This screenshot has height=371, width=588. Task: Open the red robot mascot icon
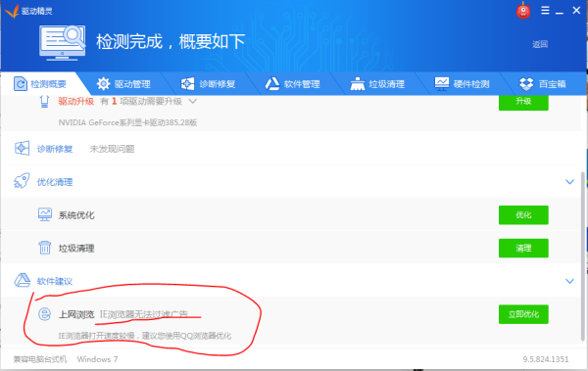tap(522, 11)
